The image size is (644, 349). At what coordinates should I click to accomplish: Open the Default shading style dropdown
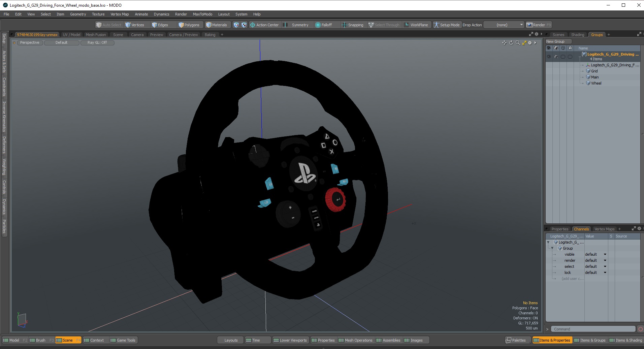click(62, 43)
